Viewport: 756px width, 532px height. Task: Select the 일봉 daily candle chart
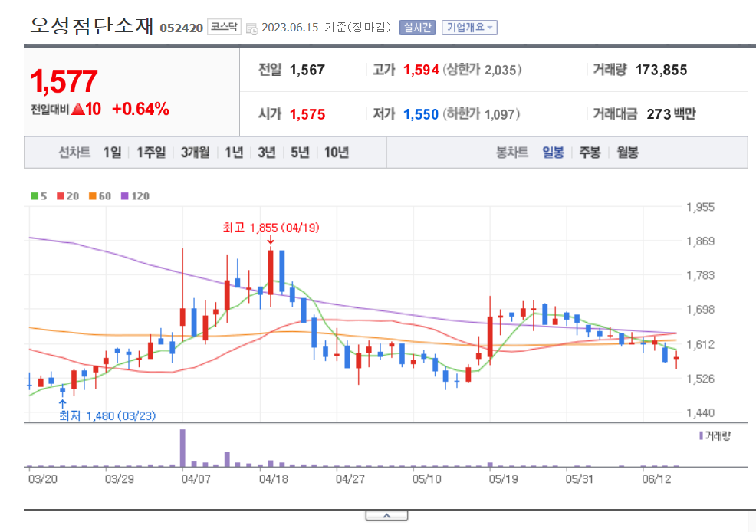(553, 153)
